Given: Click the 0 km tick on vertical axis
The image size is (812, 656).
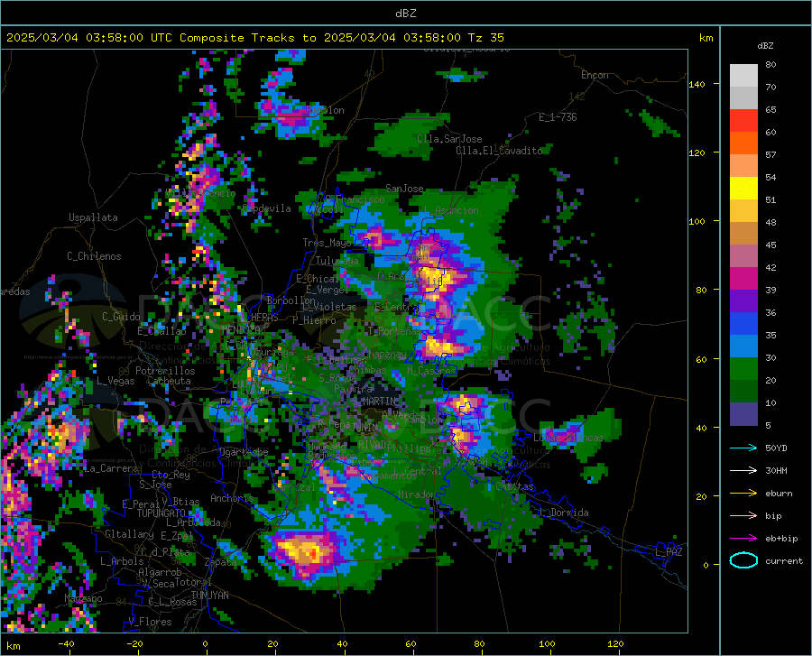Looking at the screenshot, I should 706,565.
